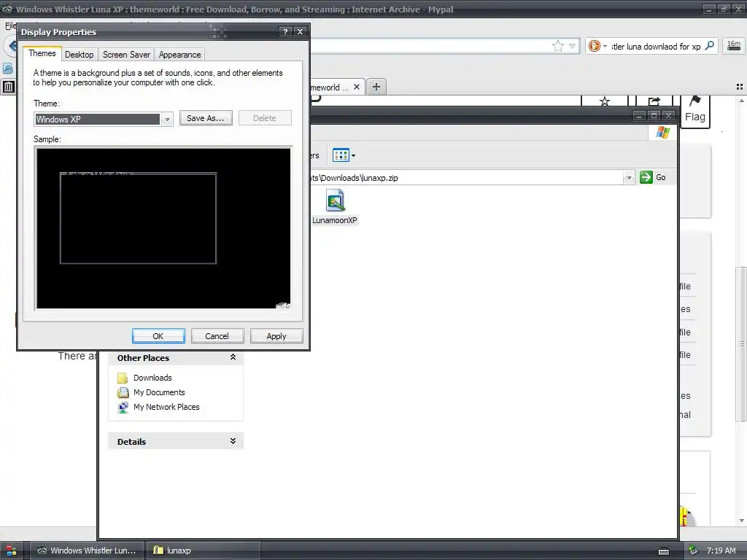The height and width of the screenshot is (560, 747).
Task: Click the help question mark in Display Properties
Action: point(285,31)
